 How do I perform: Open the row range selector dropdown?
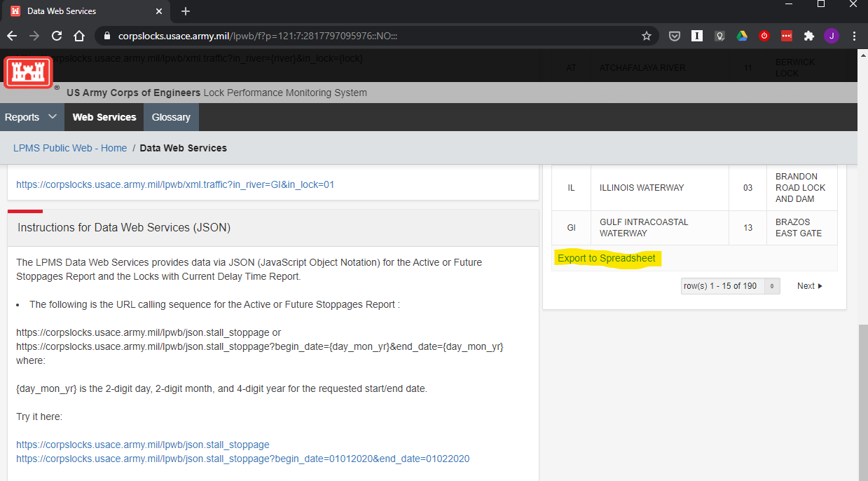730,286
